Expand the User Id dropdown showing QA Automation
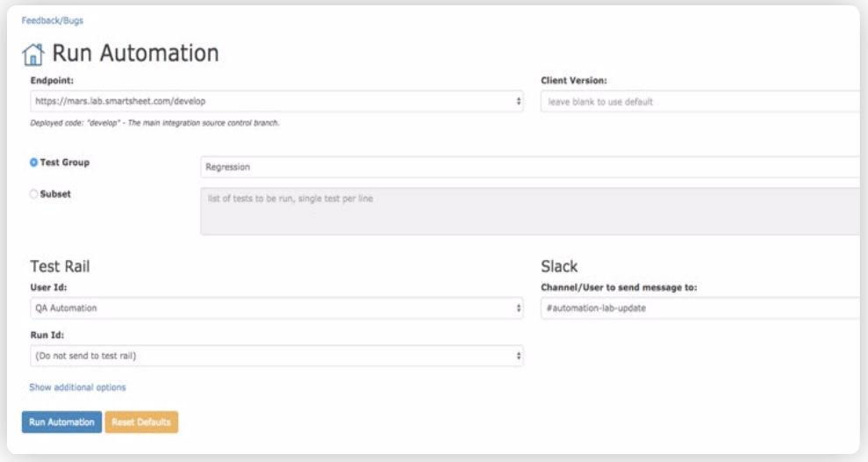 coord(276,308)
